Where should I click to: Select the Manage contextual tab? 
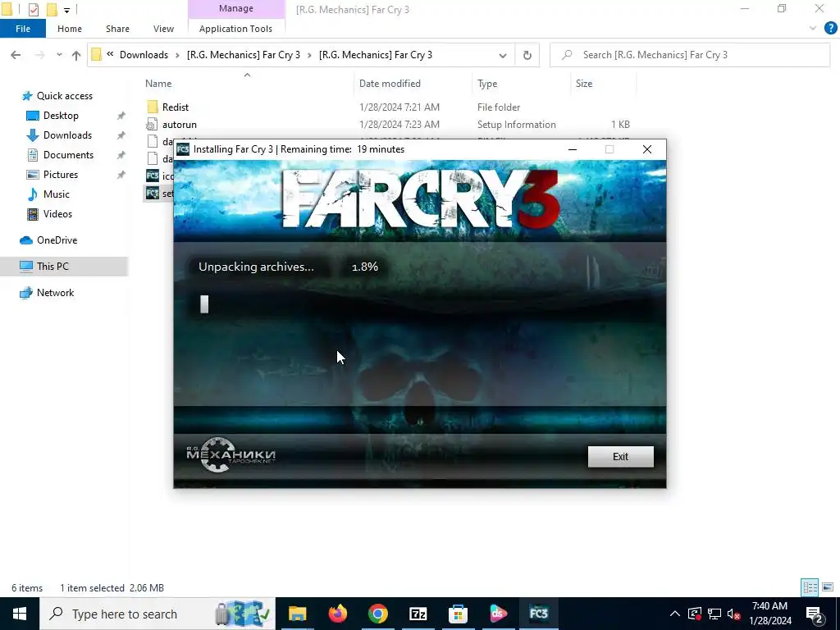[x=236, y=8]
